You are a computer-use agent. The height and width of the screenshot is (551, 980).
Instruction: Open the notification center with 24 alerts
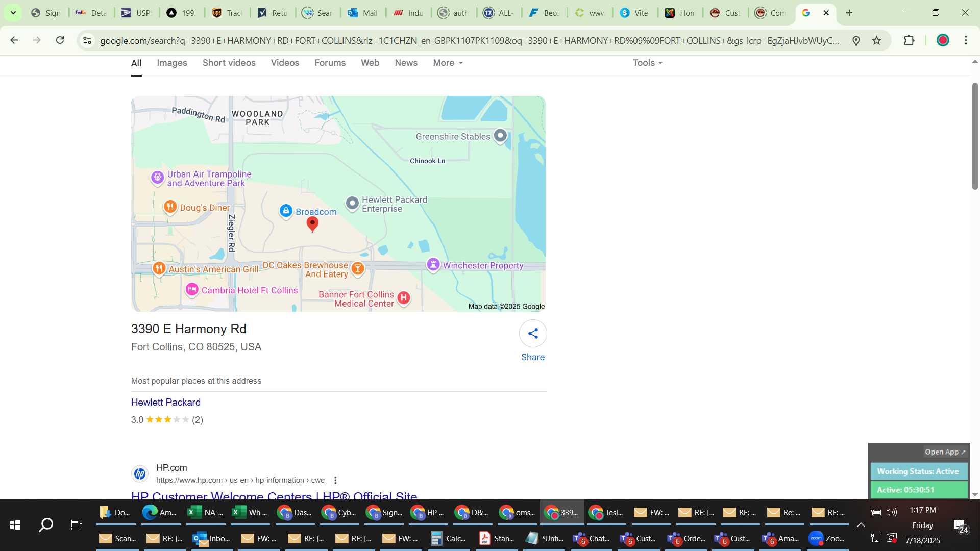(961, 526)
